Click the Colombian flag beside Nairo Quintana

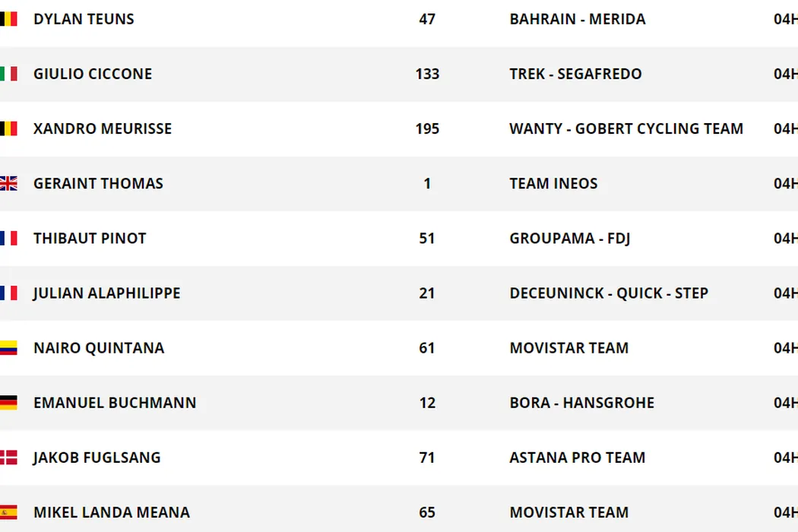pyautogui.click(x=8, y=348)
